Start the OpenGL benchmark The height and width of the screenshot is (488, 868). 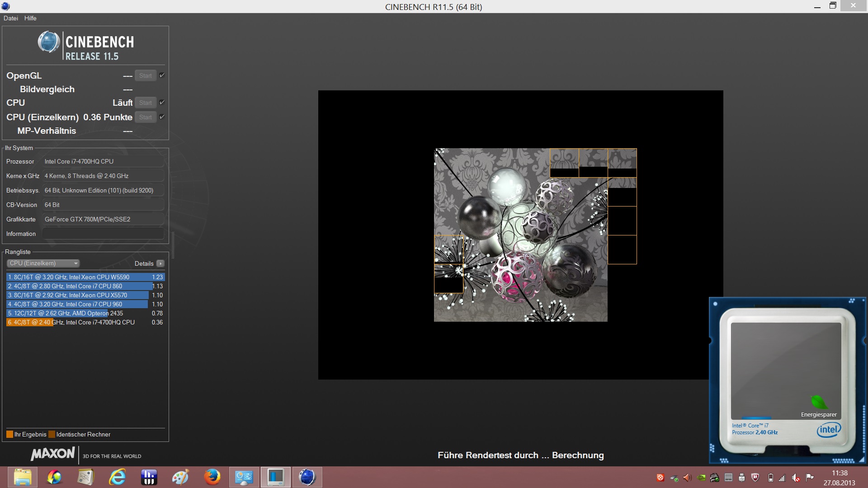(146, 75)
